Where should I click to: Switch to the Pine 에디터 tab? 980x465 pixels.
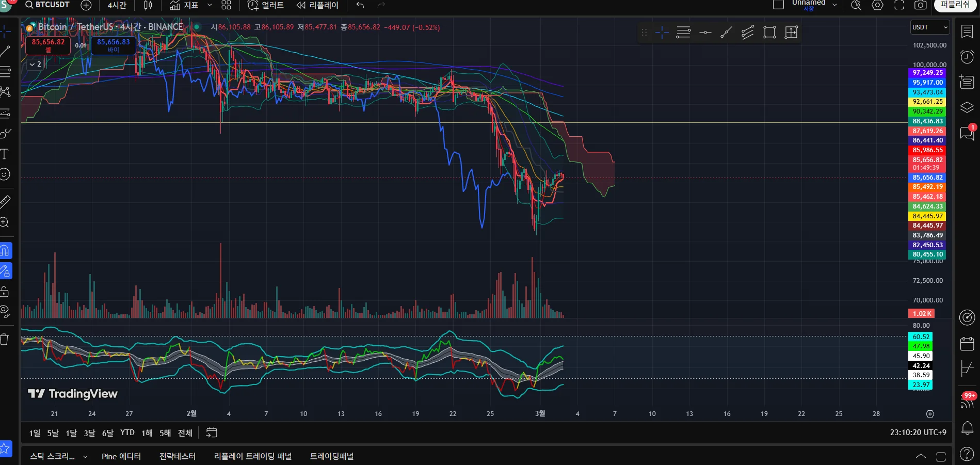(121, 456)
